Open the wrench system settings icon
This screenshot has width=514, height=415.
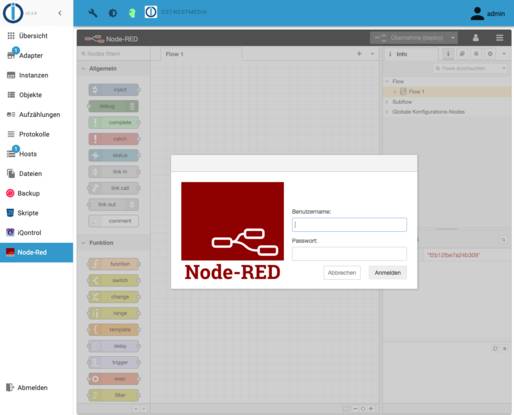[93, 13]
